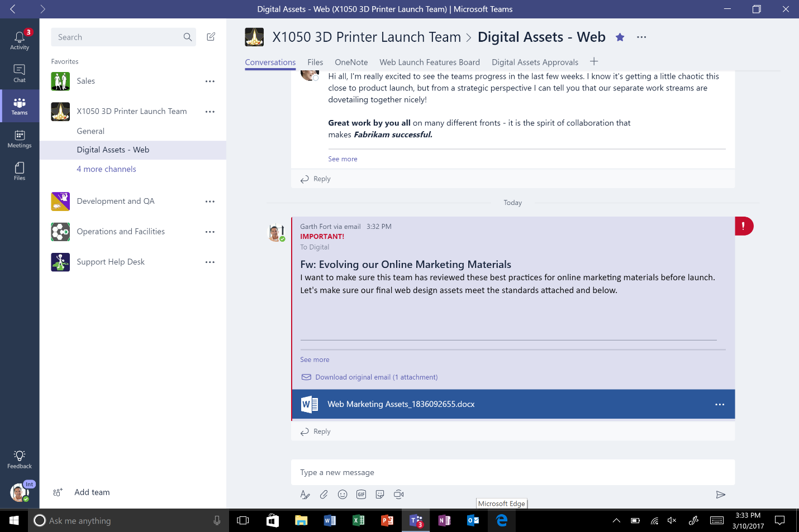This screenshot has width=799, height=532.
Task: Open Meetings from the left rail
Action: (20, 138)
